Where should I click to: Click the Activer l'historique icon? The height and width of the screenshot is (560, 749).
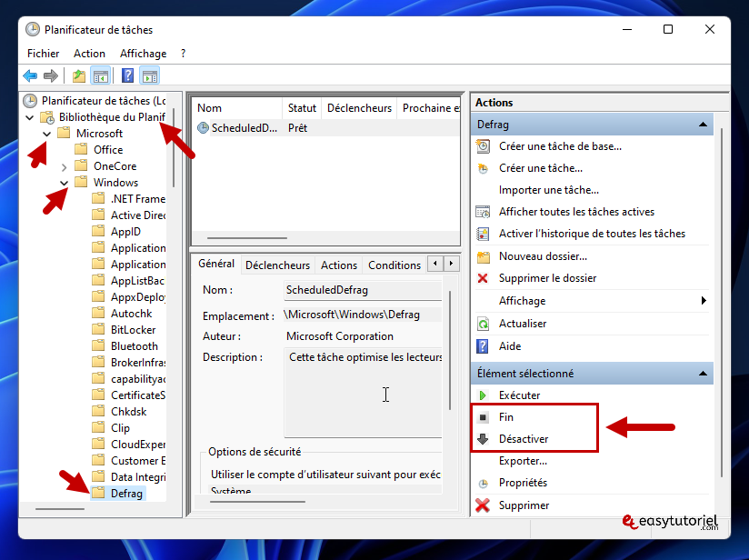pyautogui.click(x=483, y=234)
